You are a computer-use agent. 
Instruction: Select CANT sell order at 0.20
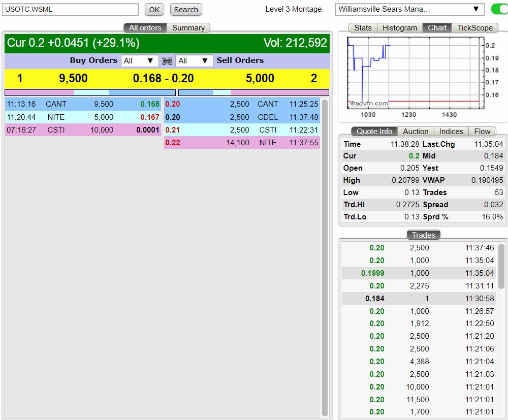tap(242, 104)
